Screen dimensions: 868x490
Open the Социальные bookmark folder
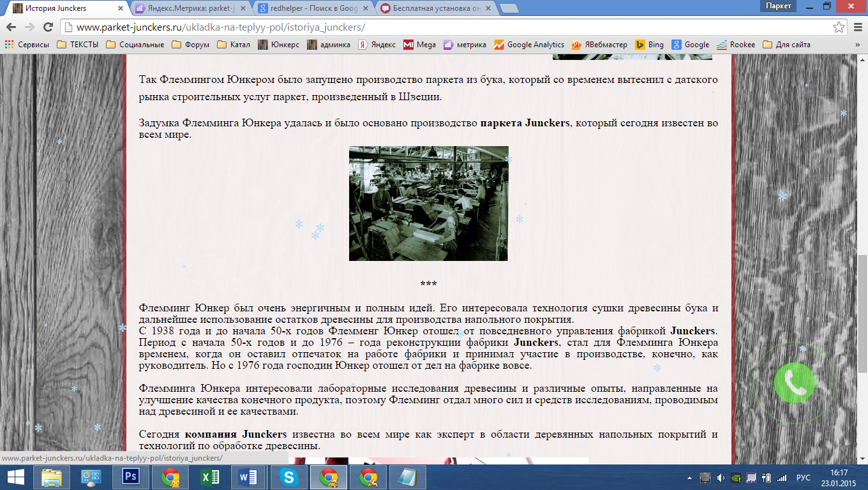click(x=135, y=45)
